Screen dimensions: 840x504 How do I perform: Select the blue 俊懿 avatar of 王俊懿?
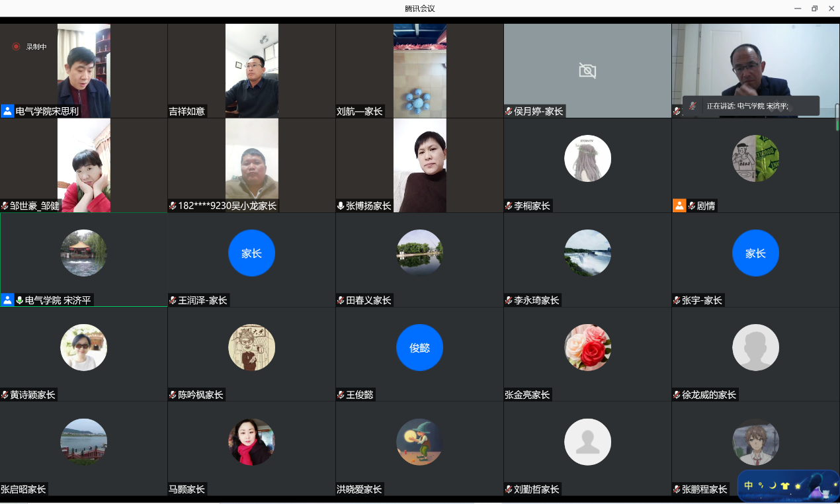pyautogui.click(x=419, y=347)
